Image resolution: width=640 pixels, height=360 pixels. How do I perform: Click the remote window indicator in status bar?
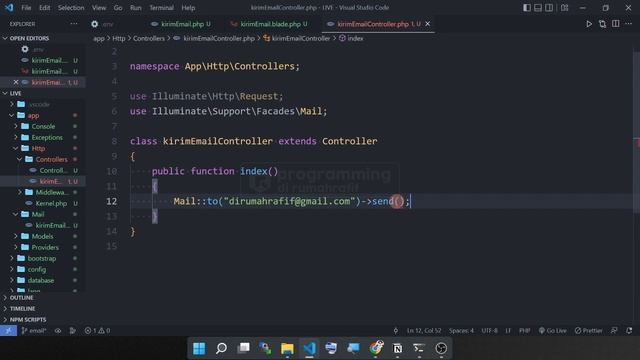[x=8, y=331]
